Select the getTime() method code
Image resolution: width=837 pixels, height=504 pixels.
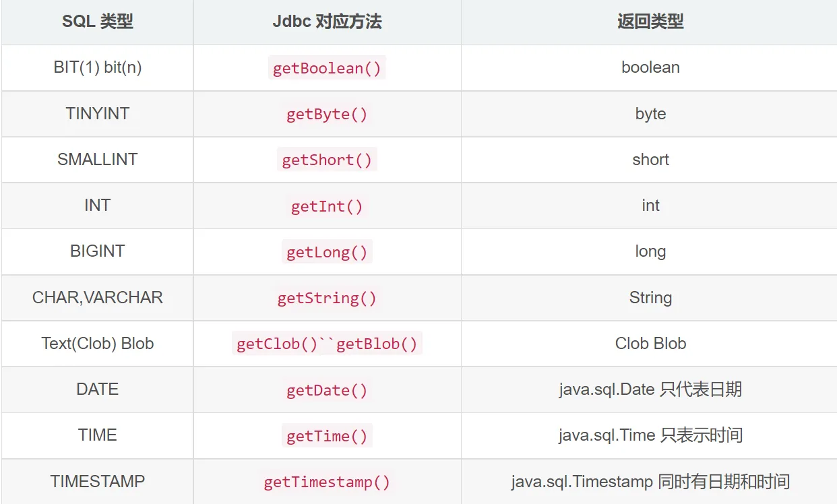point(327,436)
